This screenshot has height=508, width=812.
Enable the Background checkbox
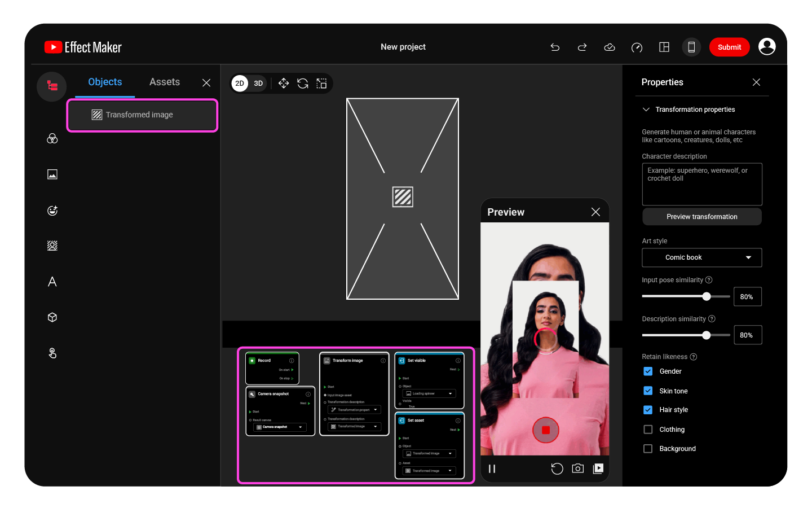[x=648, y=449]
